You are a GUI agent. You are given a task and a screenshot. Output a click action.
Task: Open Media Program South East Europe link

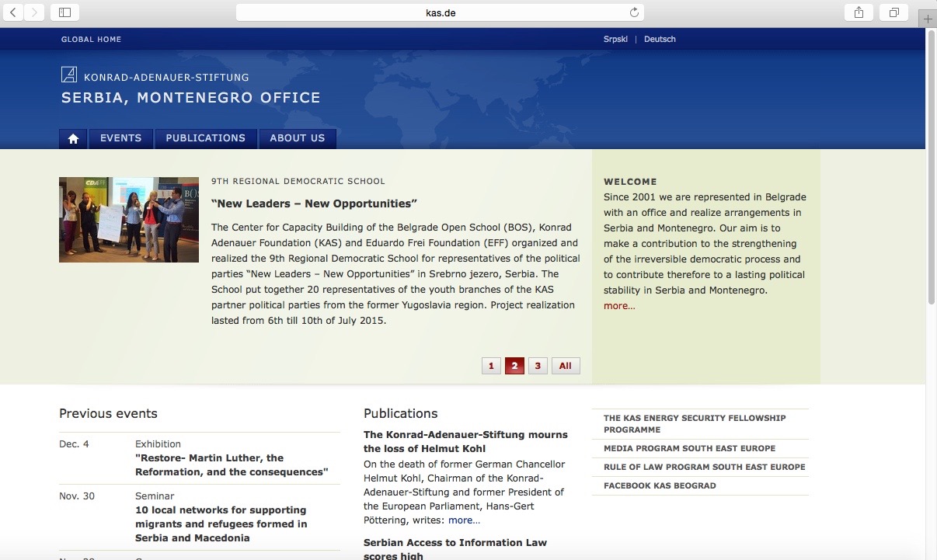(x=689, y=448)
